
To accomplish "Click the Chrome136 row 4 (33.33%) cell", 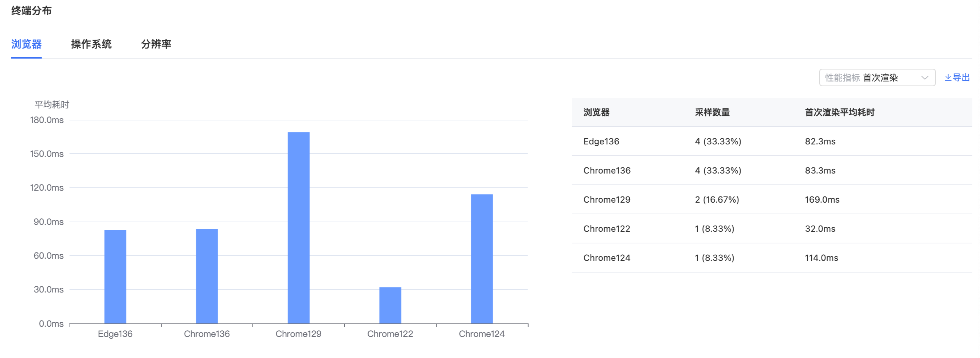I will point(718,171).
